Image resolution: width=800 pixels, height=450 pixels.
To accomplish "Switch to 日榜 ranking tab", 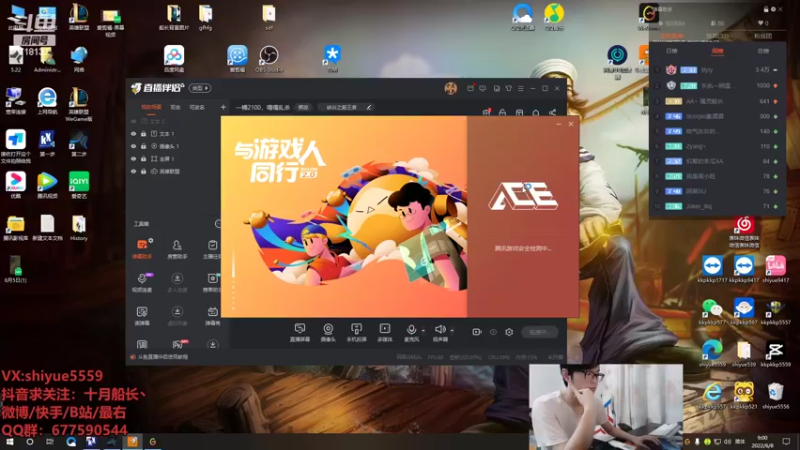I will pyautogui.click(x=671, y=51).
